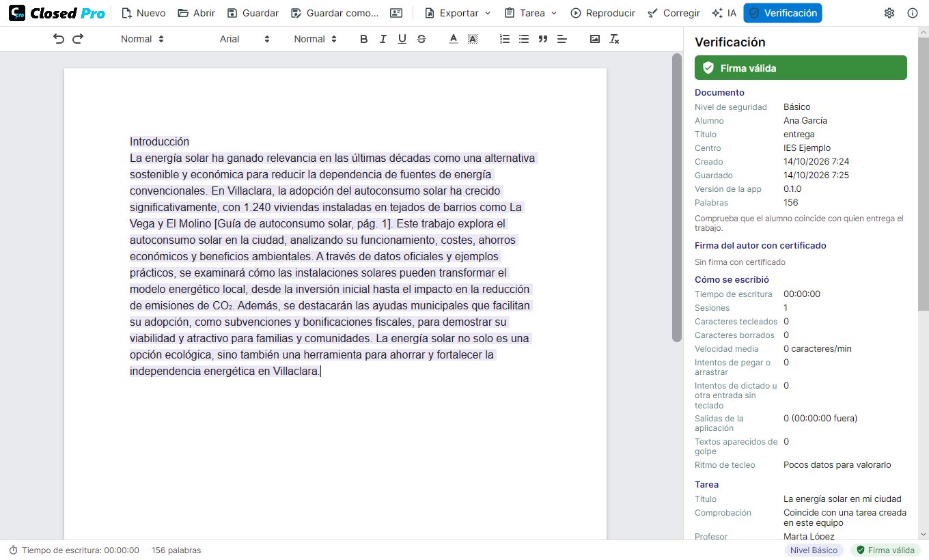The height and width of the screenshot is (560, 929).
Task: Open the Arial font dropdown
Action: tap(245, 39)
